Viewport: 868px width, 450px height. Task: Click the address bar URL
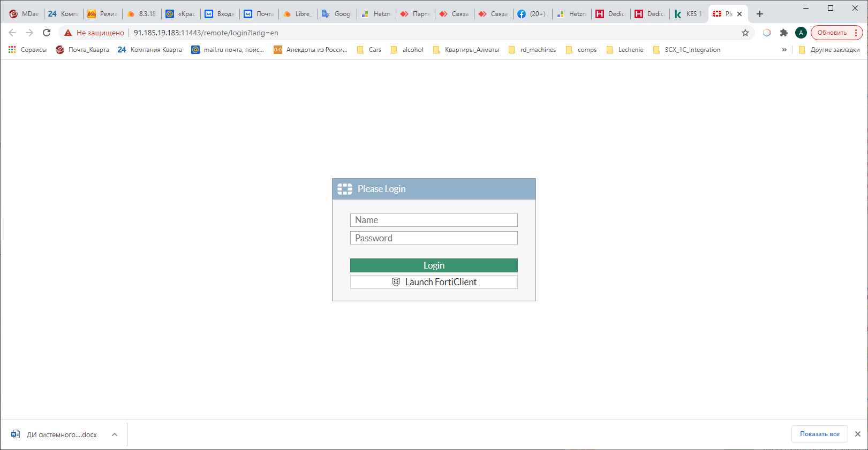coord(206,33)
